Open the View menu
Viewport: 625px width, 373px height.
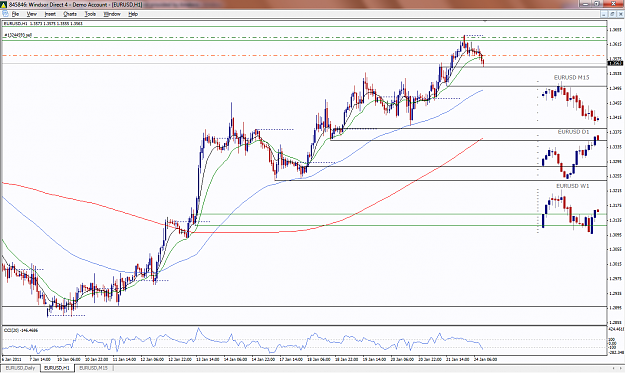[31, 14]
